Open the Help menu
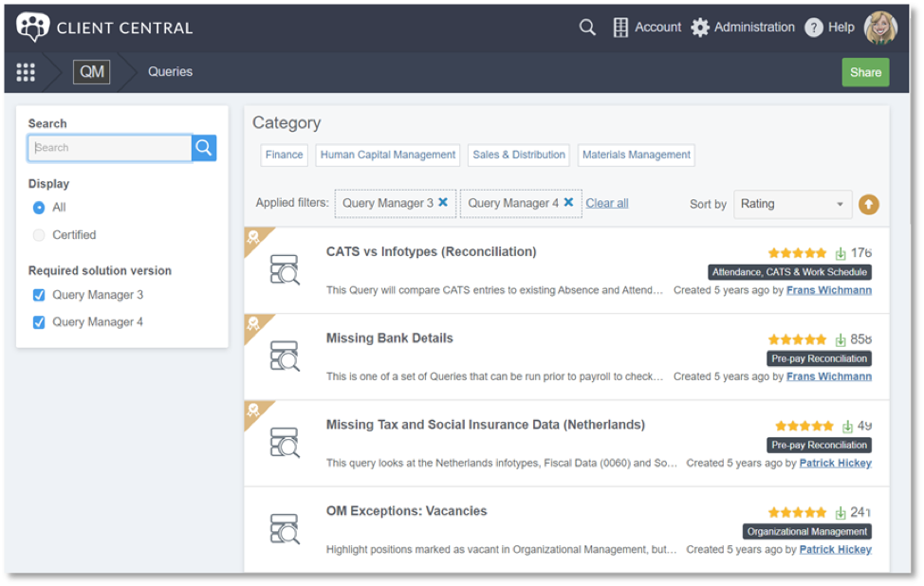The height and width of the screenshot is (586, 924). [x=829, y=27]
